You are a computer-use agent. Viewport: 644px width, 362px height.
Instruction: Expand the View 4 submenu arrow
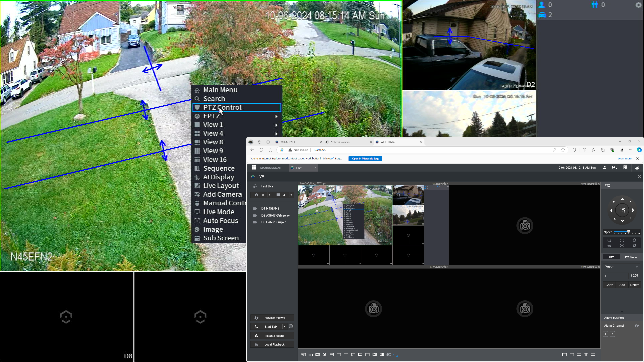coord(276,134)
